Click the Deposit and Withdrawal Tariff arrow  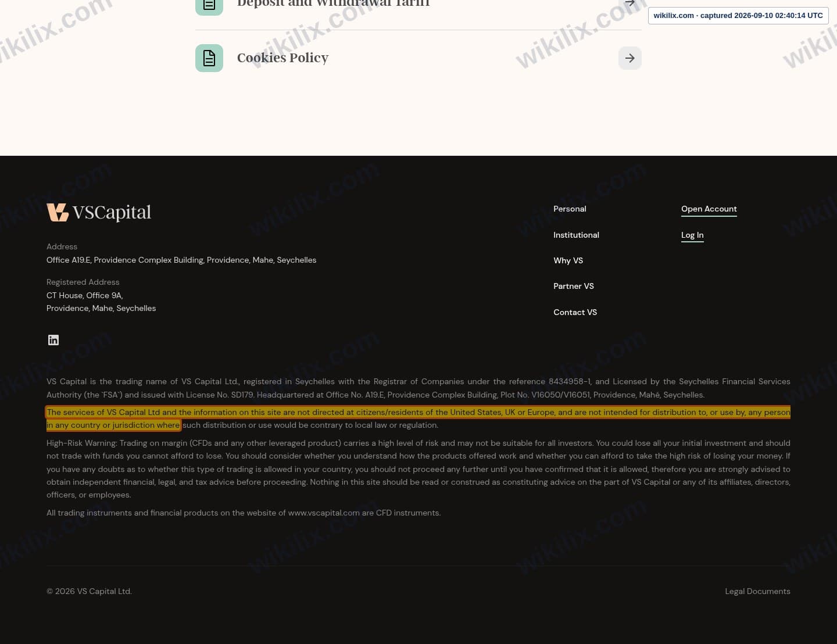(630, 3)
